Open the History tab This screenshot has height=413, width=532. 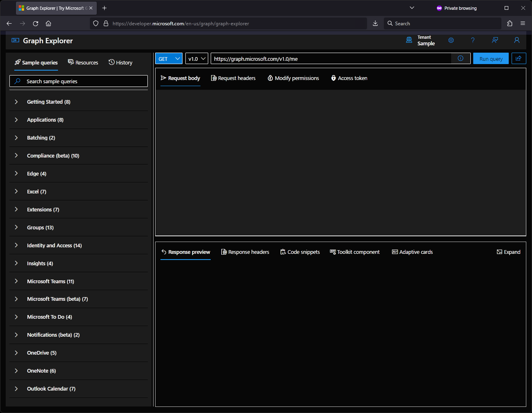coord(120,62)
